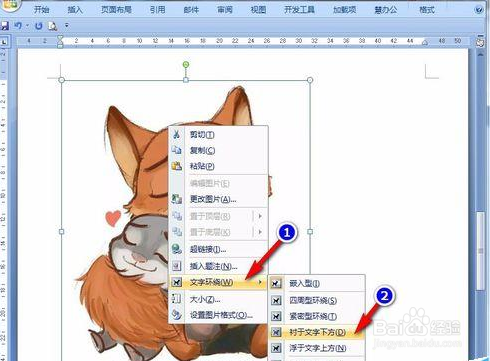Image resolution: width=490 pixels, height=361 pixels.
Task: Open 设置图片格式(O)... dialog from the context menu
Action: 218,315
